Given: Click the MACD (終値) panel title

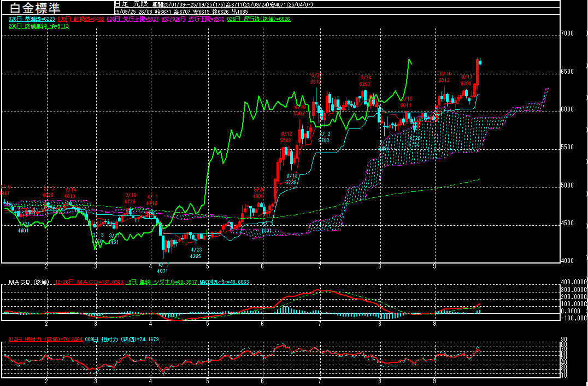Looking at the screenshot, I should click(x=28, y=282).
